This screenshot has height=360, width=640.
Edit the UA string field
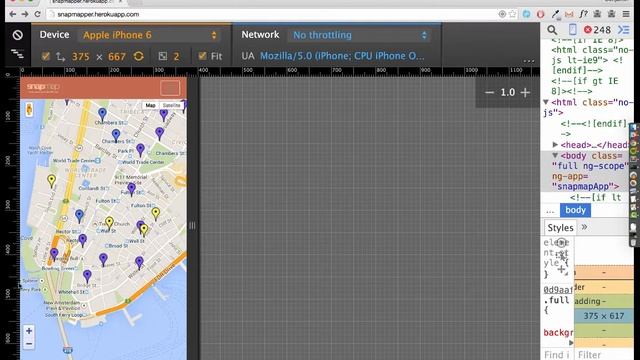[342, 56]
